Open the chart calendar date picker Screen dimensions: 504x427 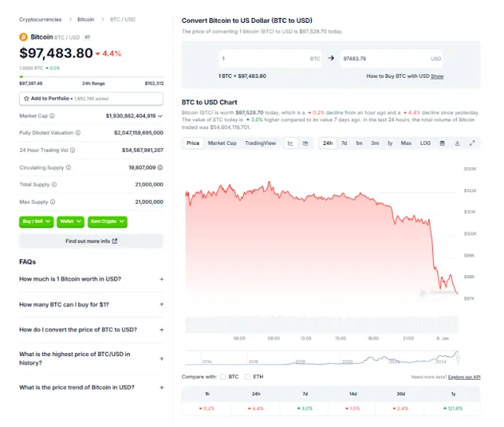pyautogui.click(x=442, y=143)
